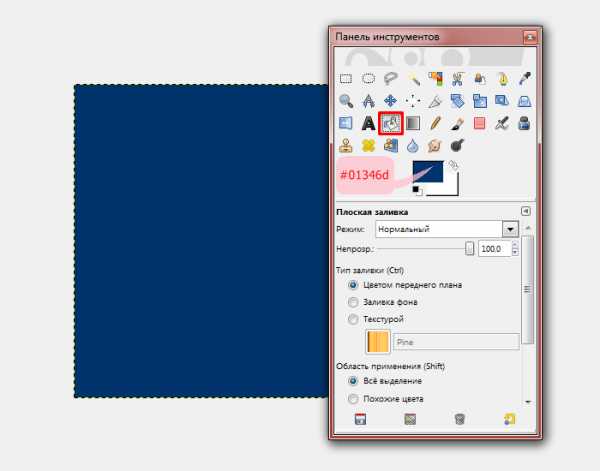Choose the Paintbrush tool
600x471 pixels.
[457, 123]
